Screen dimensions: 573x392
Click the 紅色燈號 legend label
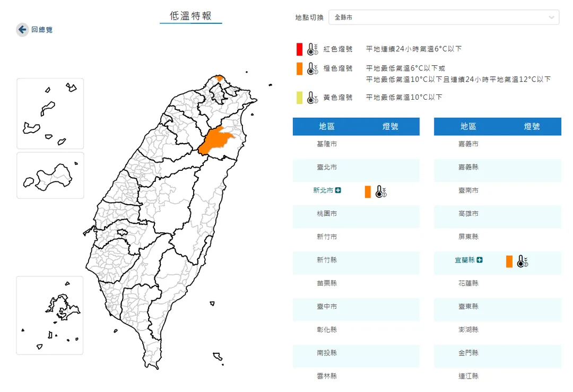coord(337,49)
